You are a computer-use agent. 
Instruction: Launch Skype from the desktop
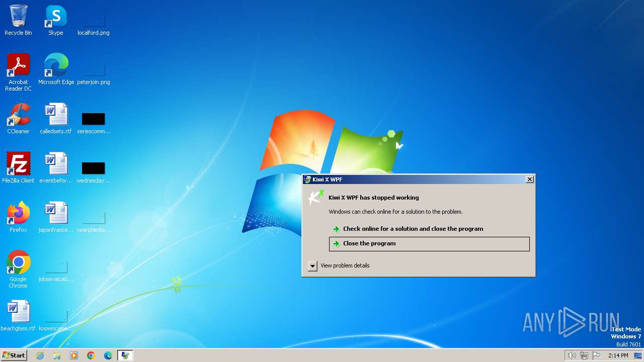pos(56,20)
